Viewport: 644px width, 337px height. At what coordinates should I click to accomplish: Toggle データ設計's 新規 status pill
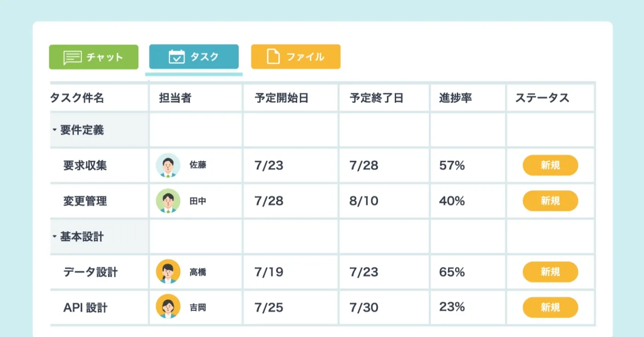[x=550, y=272]
